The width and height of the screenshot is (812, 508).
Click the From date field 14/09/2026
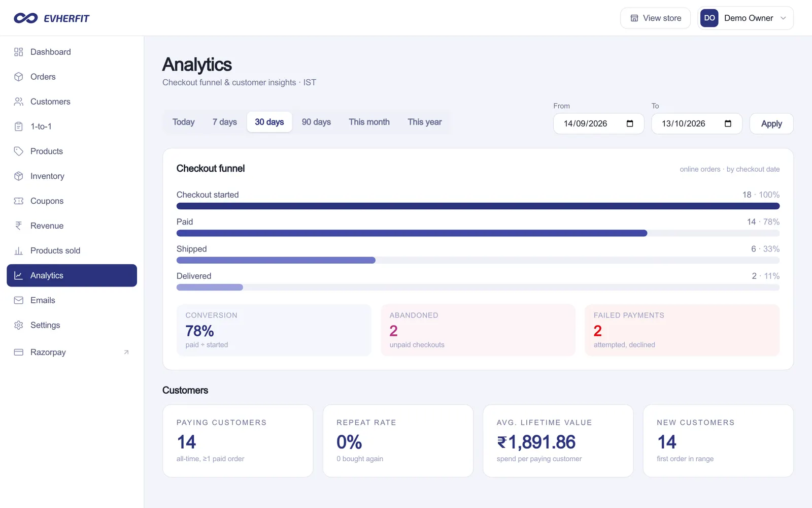click(598, 123)
